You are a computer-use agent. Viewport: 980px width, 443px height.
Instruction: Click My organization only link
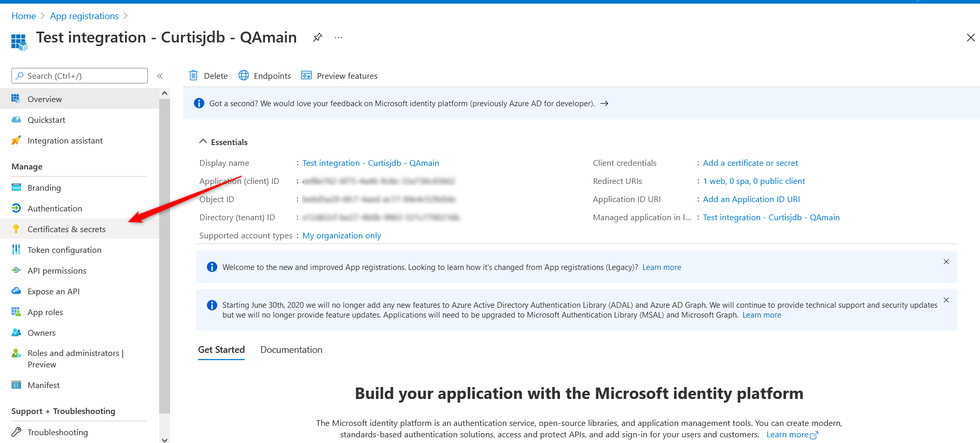click(x=342, y=235)
